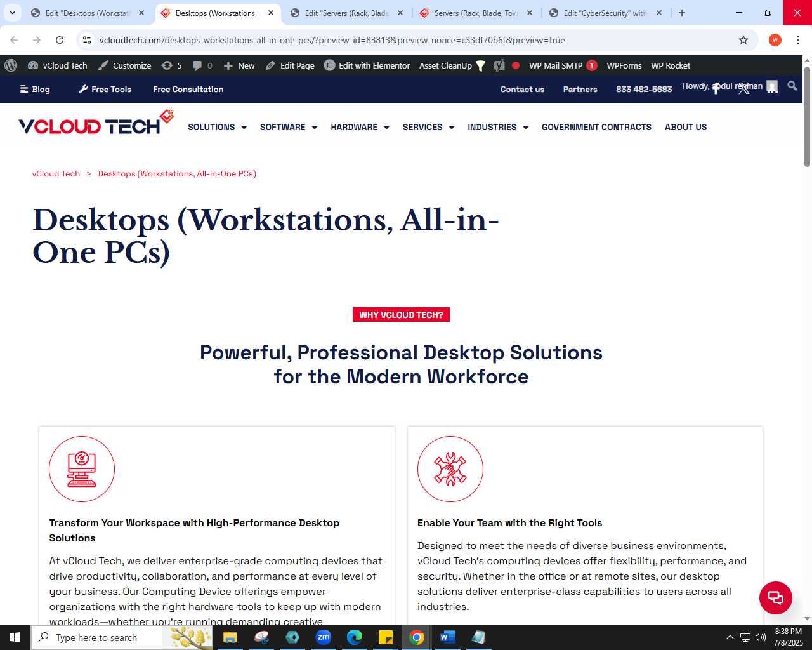The image size is (812, 650).
Task: Click the X (Twitter) social icon
Action: 744,89
